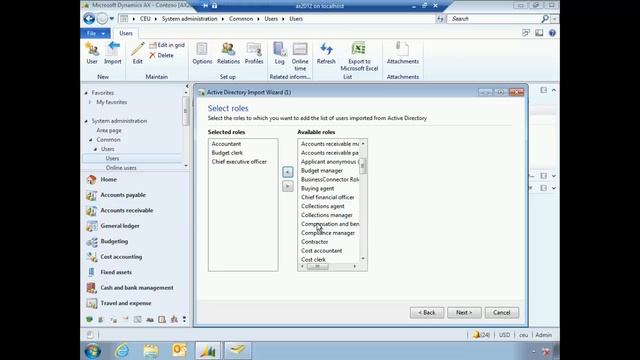
Task: Collapse System administration tree node
Action: [86, 121]
